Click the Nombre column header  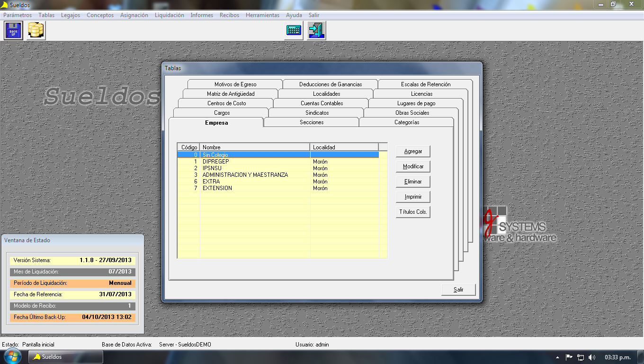point(255,147)
